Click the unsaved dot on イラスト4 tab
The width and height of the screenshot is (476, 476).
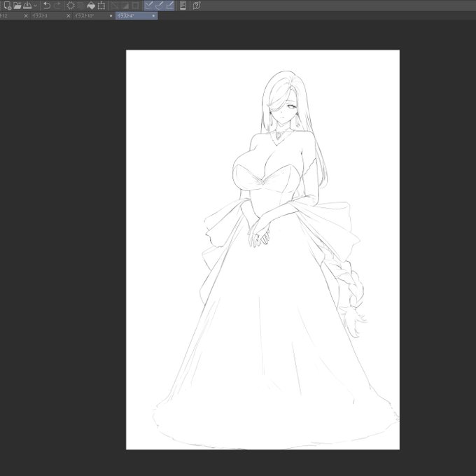point(153,15)
